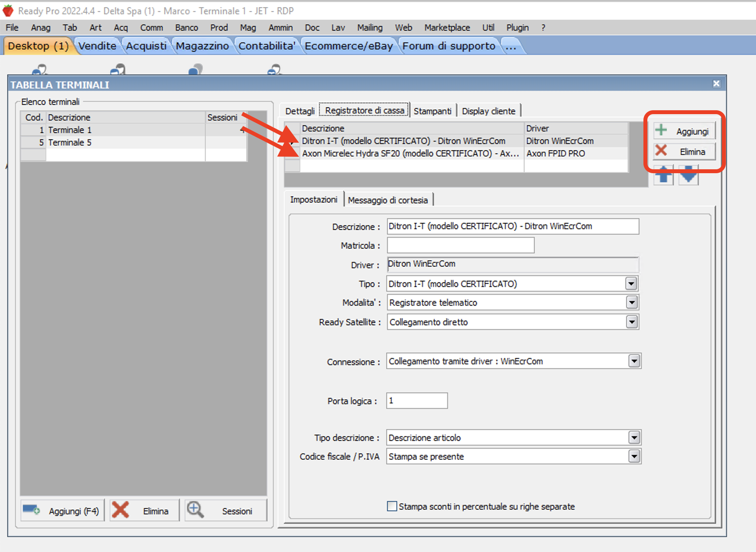756x552 pixels.
Task: Open the File menu
Action: click(x=12, y=27)
